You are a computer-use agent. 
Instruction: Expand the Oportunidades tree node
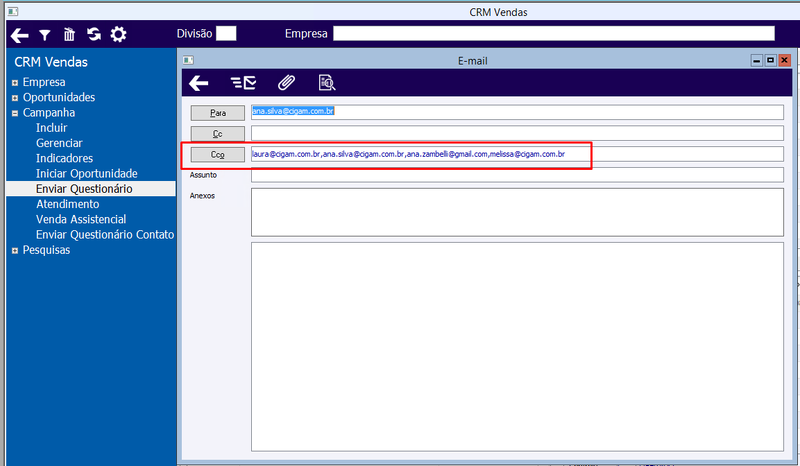pos(15,98)
